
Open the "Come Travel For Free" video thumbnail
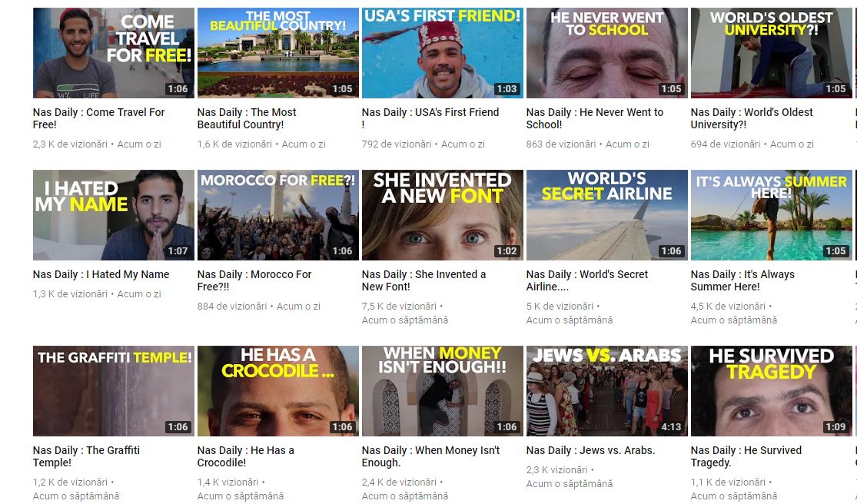point(113,53)
